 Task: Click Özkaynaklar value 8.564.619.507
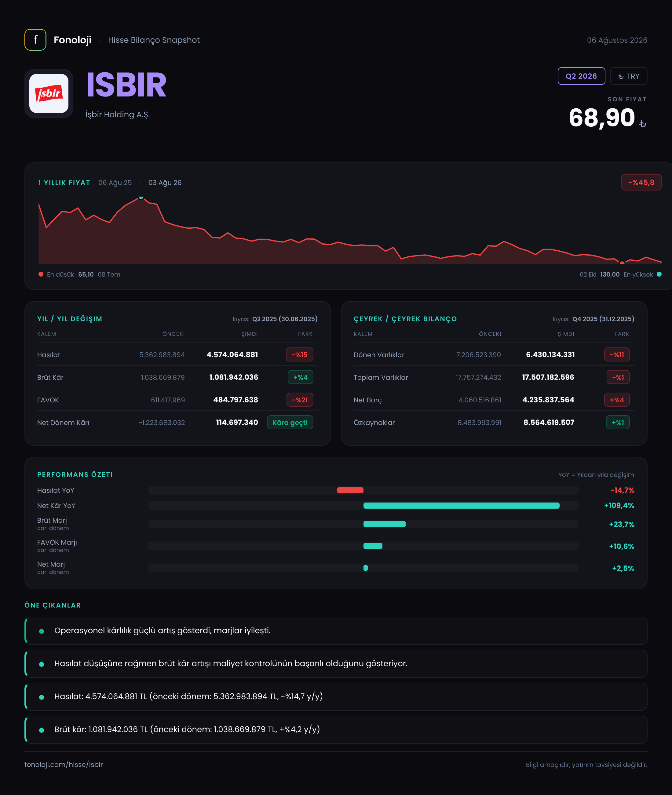(x=549, y=422)
